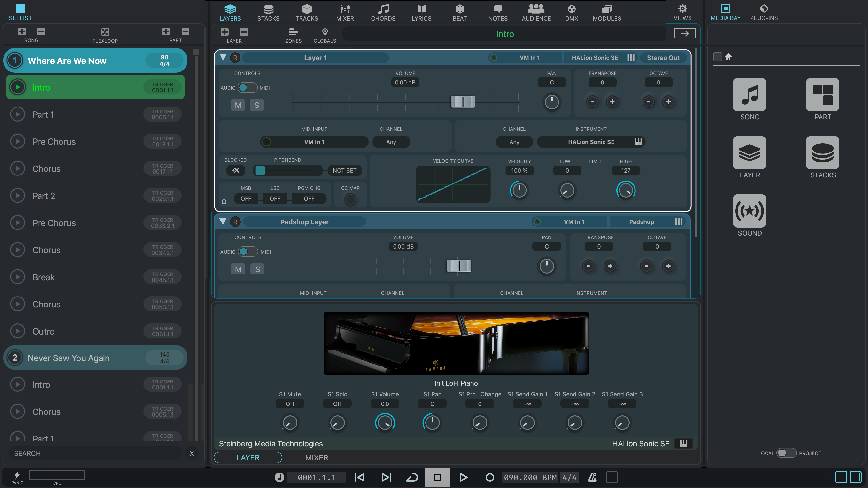Mute Layer 1 with M button
The width and height of the screenshot is (868, 488).
pos(238,105)
